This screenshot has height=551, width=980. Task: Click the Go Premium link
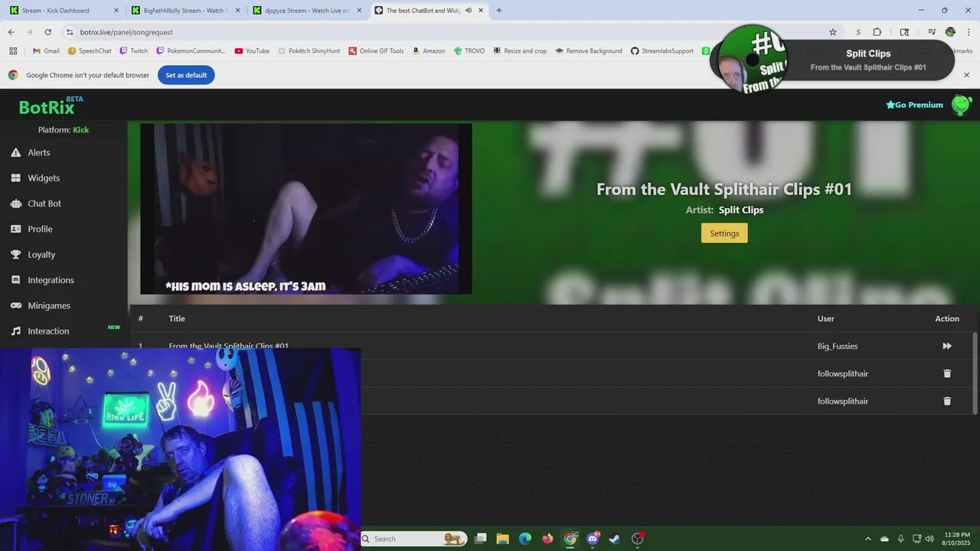(x=914, y=105)
